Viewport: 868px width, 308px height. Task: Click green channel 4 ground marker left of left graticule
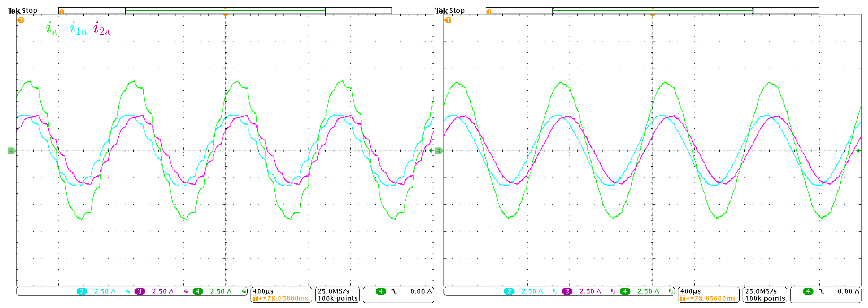11,151
